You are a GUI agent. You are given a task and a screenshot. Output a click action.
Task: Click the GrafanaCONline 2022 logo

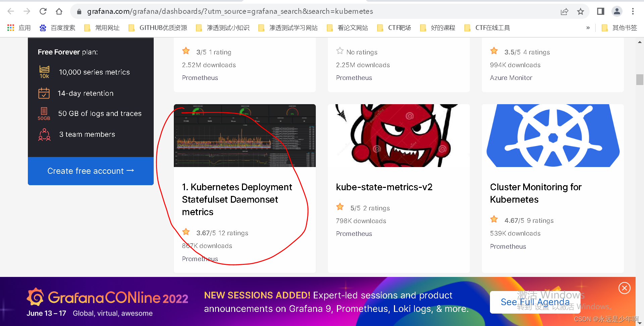(x=107, y=297)
